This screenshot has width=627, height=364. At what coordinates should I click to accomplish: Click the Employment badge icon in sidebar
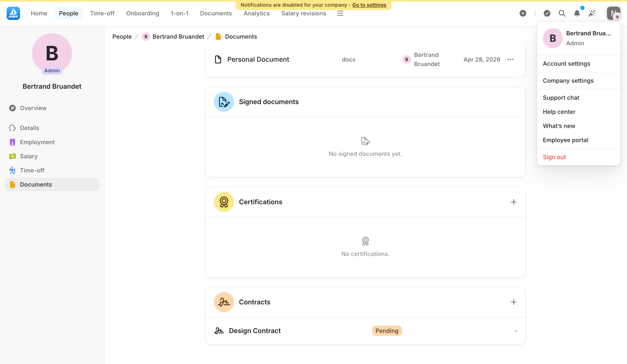pyautogui.click(x=12, y=142)
